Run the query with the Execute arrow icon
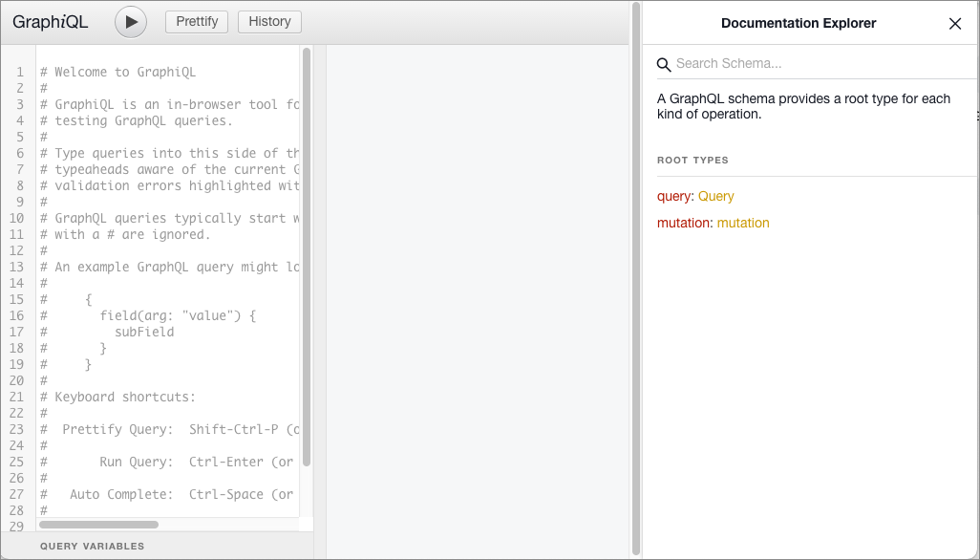Screen dimensions: 980x560 pyautogui.click(x=130, y=21)
